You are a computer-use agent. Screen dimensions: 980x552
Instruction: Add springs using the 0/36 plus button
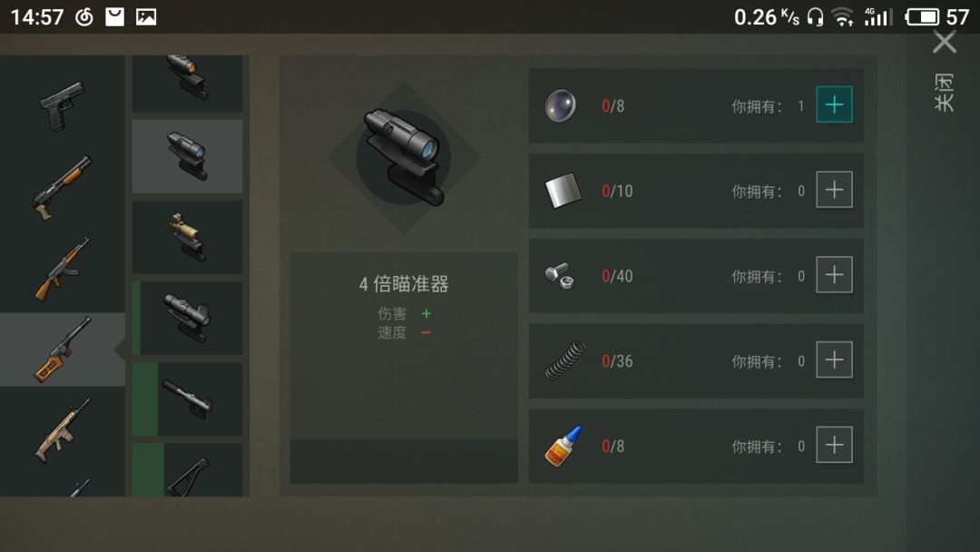(835, 360)
